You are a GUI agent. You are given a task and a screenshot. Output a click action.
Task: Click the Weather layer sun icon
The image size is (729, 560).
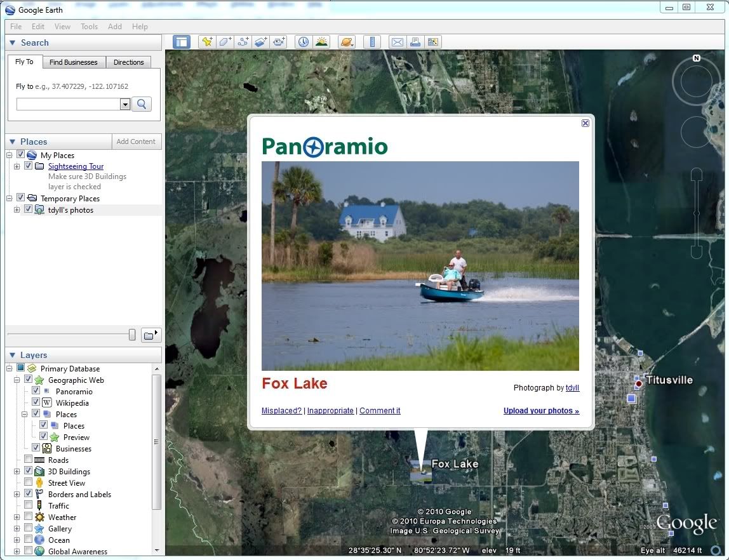click(39, 517)
